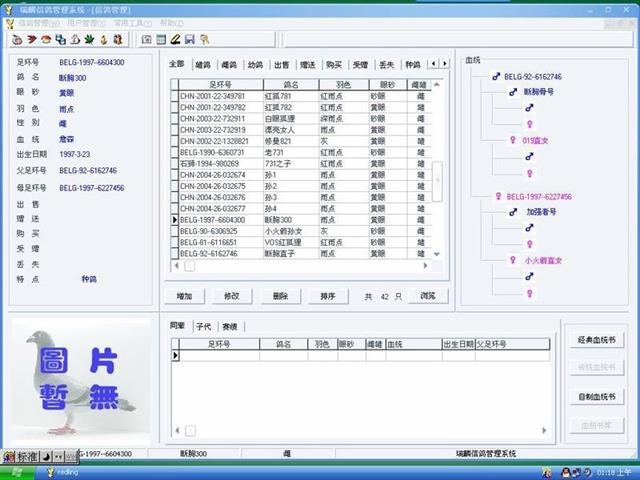Click the first pigeon icon in toolbar
Viewport: 640px width, 480px height.
17,39
